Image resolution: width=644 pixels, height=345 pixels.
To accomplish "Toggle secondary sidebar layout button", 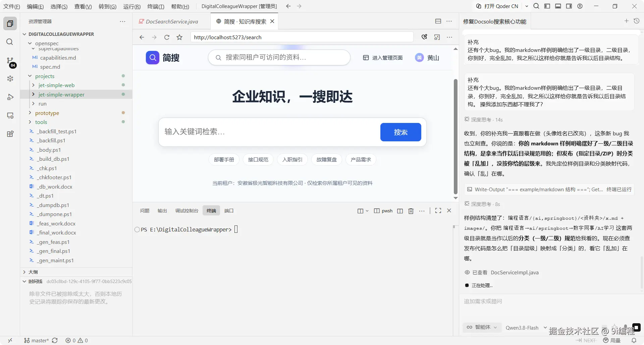I will pos(569,6).
